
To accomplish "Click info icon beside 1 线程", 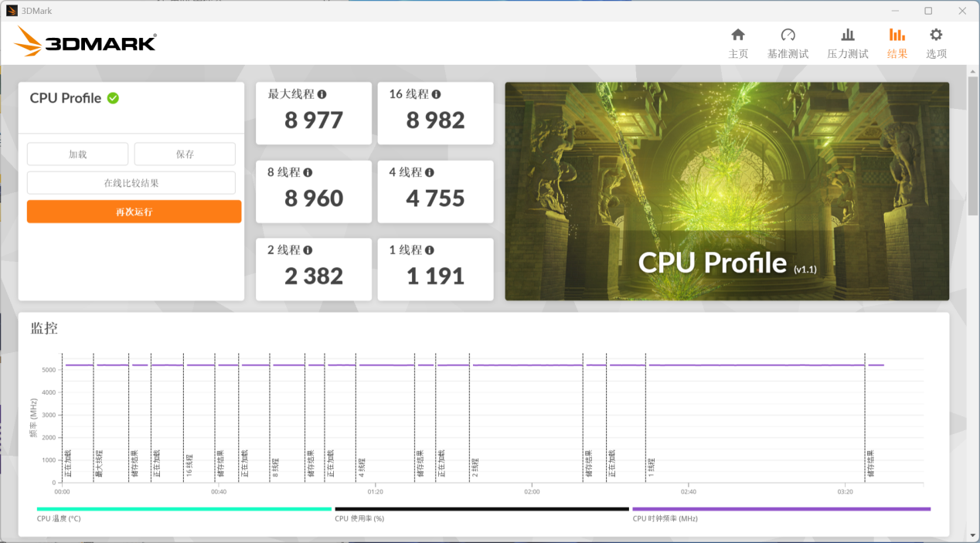I will [x=430, y=250].
